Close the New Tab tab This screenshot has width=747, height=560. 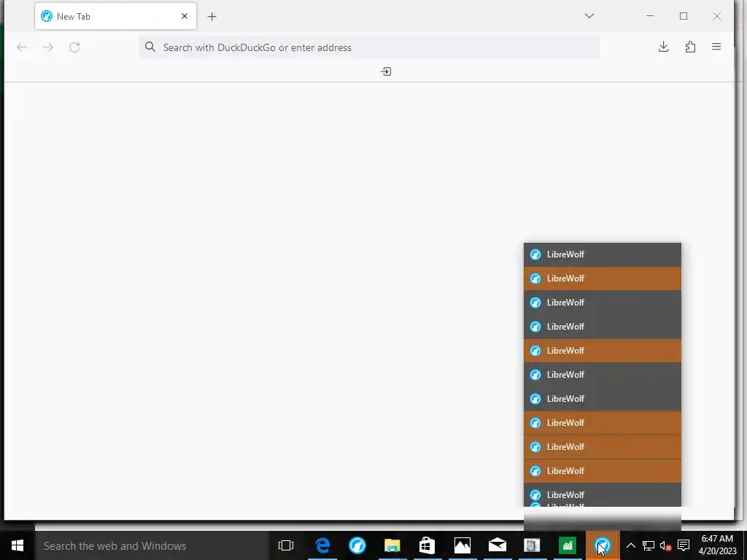pyautogui.click(x=185, y=16)
